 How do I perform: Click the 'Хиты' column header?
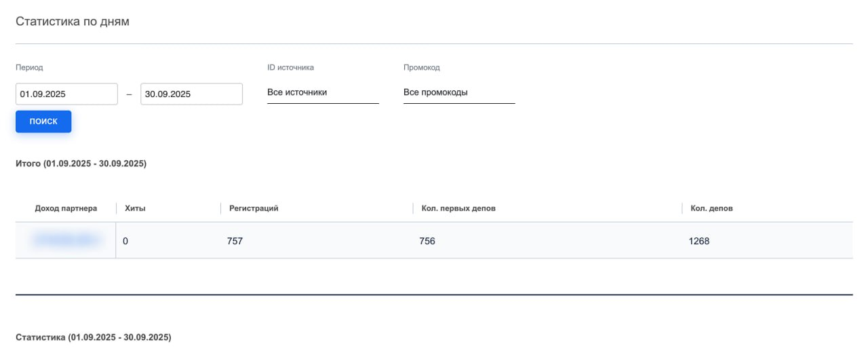[x=135, y=208]
